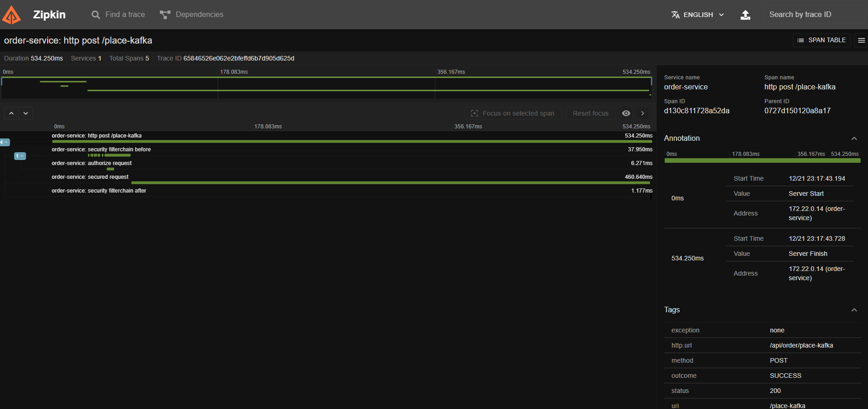Open the Dependencies page
This screenshot has height=409, width=868.
[x=191, y=15]
